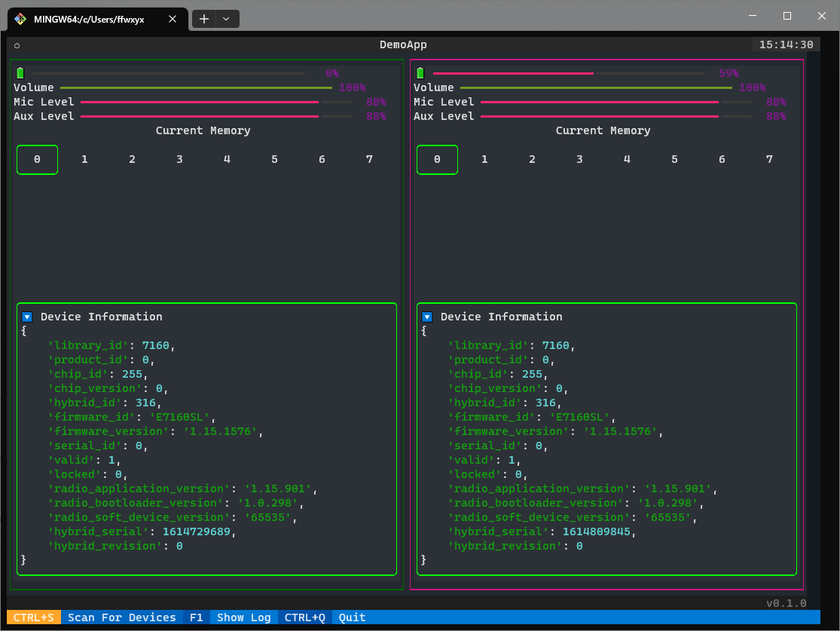The image size is (840, 631).
Task: Collapse Device Information in left panel
Action: click(x=27, y=317)
